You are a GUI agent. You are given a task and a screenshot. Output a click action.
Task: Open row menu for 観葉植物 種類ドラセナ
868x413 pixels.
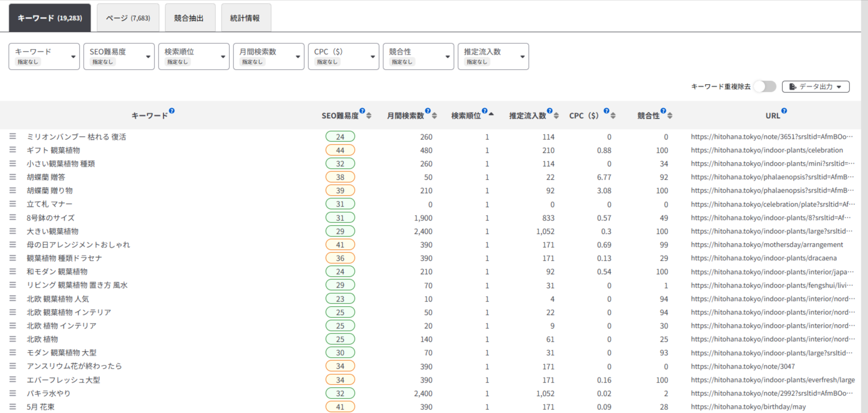click(x=12, y=258)
